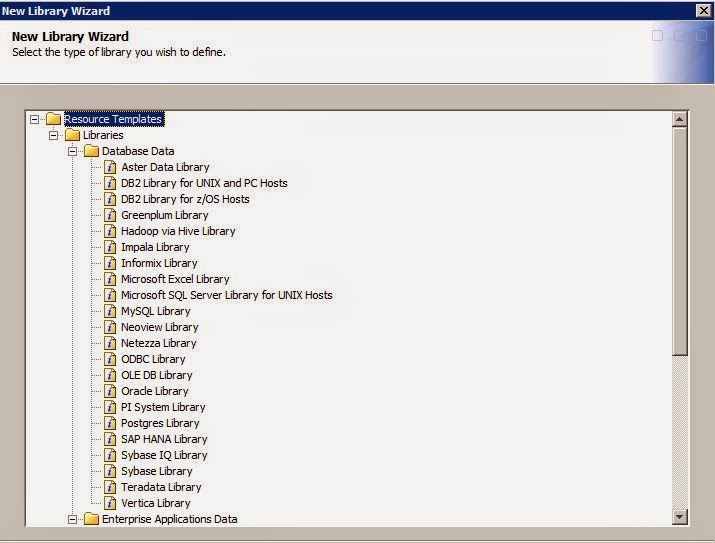Select Sybase IQ Library text
The height and width of the screenshot is (543, 715).
(x=164, y=455)
